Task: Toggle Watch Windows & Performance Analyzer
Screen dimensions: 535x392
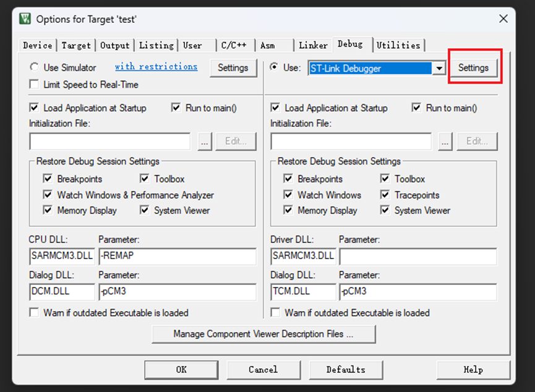Action: click(x=48, y=195)
